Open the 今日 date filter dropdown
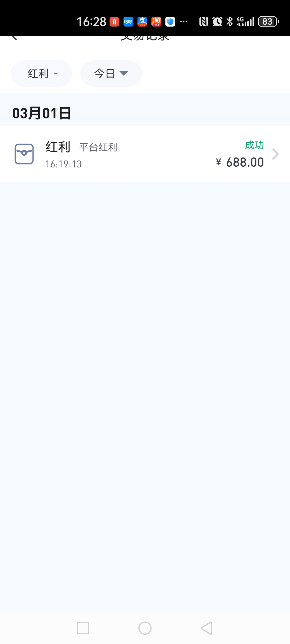290x644 pixels. (x=111, y=74)
